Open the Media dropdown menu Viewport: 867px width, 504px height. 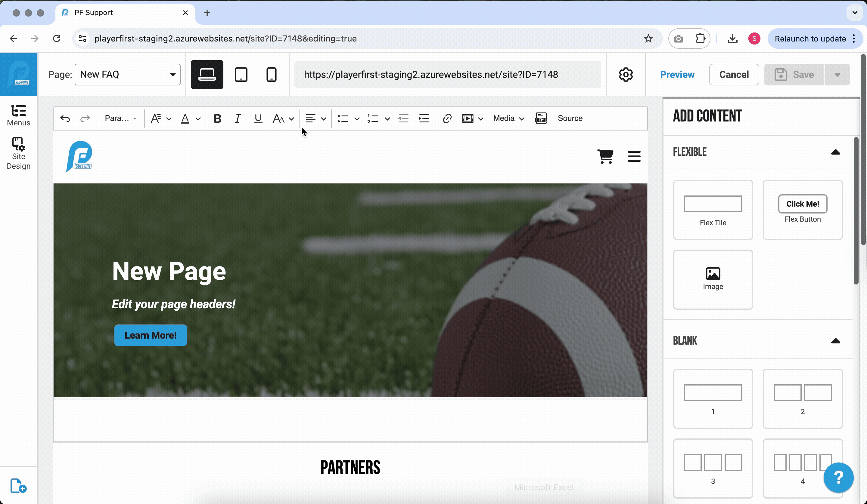tap(508, 118)
